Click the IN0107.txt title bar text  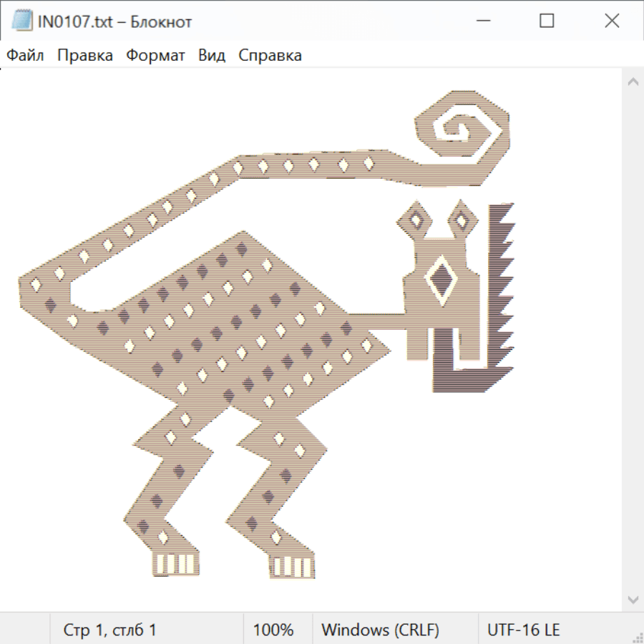(114, 21)
